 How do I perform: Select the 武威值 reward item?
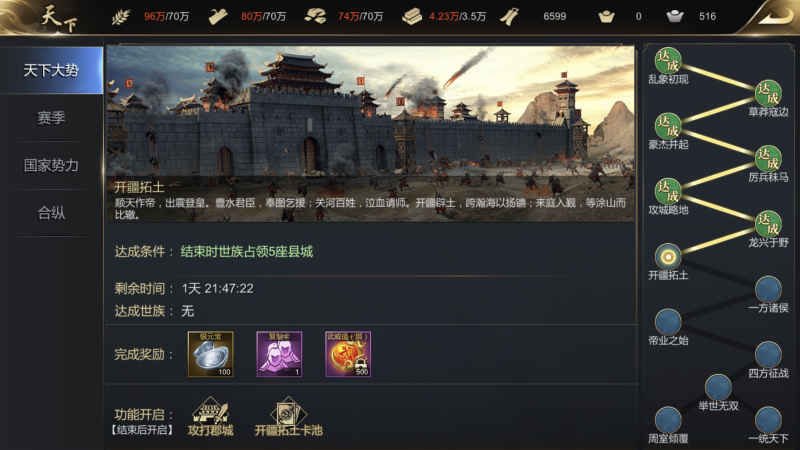point(348,354)
